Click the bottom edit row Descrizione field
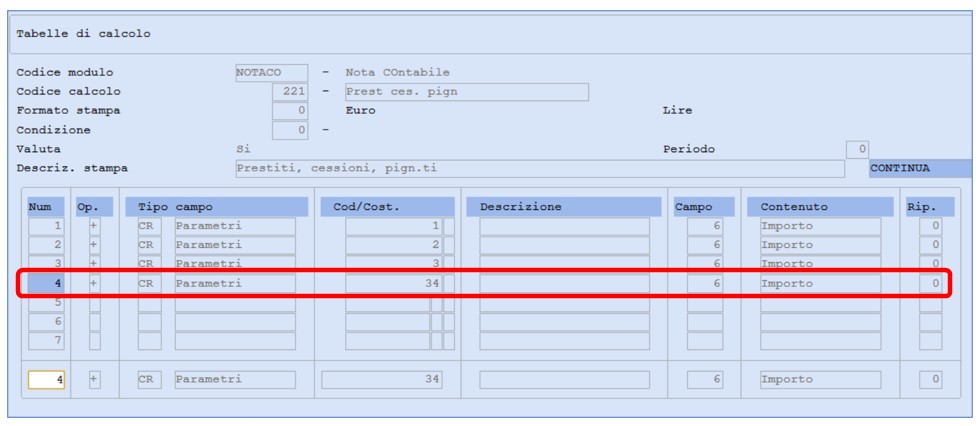979x426 pixels. coord(564,379)
